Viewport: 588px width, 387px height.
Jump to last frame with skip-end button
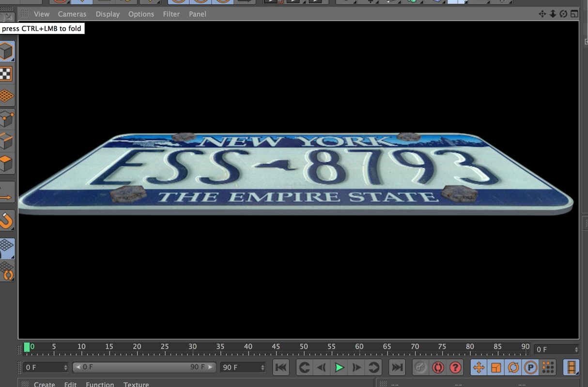(397, 367)
